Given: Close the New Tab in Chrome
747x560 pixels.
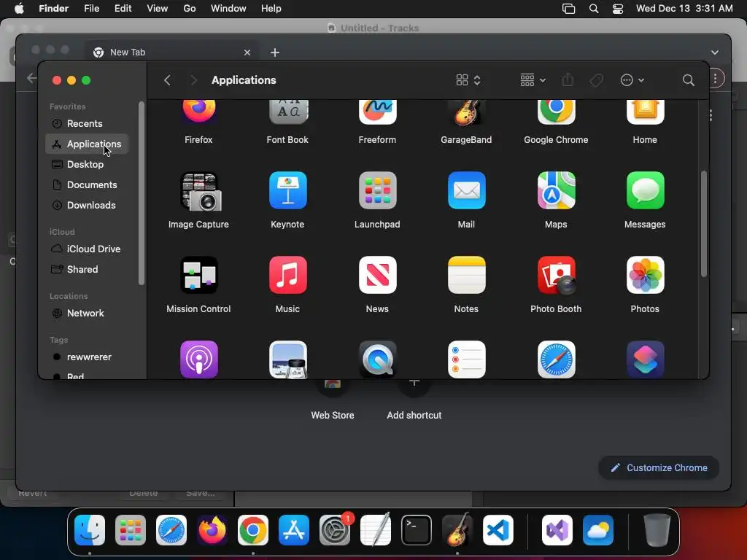Looking at the screenshot, I should (x=247, y=52).
